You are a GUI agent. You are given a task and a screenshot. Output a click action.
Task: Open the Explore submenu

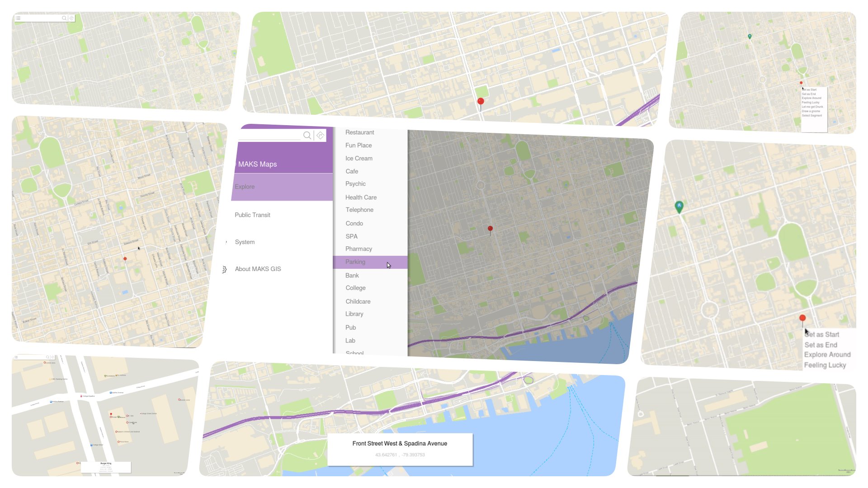tap(245, 187)
